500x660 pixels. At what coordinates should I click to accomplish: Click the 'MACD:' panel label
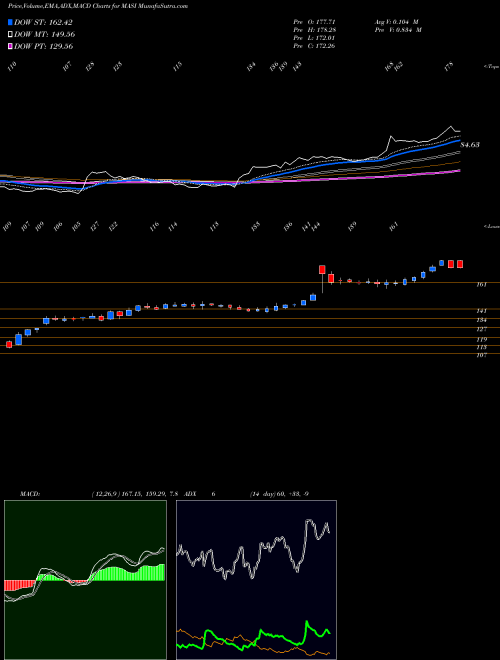[x=29, y=494]
